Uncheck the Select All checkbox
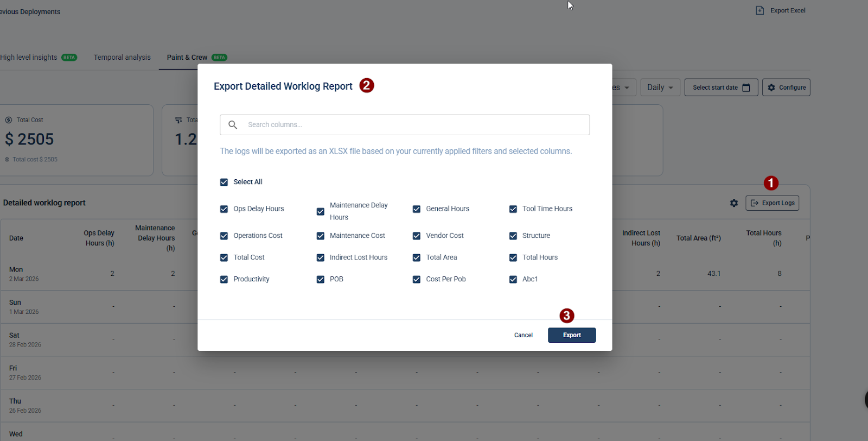868x441 pixels. pos(224,182)
